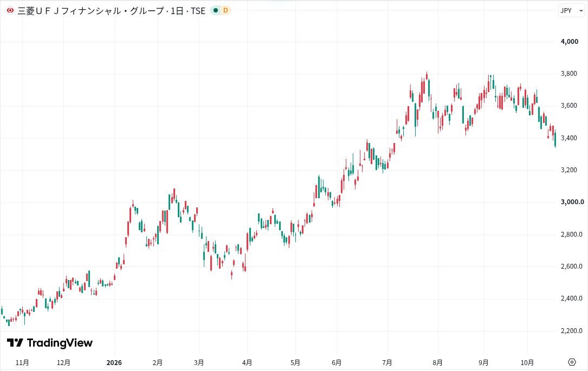Click the 3,200 price axis label

coord(568,170)
